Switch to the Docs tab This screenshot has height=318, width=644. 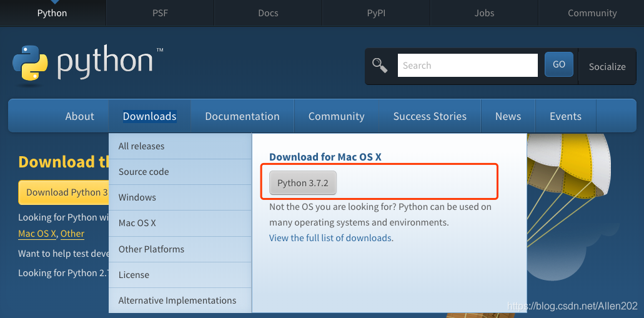coord(268,13)
